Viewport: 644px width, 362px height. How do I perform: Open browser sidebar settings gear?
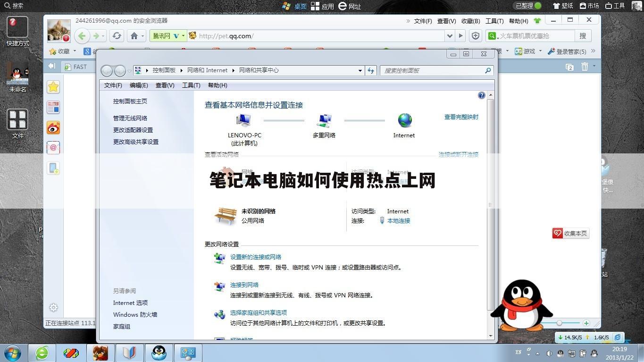click(54, 308)
